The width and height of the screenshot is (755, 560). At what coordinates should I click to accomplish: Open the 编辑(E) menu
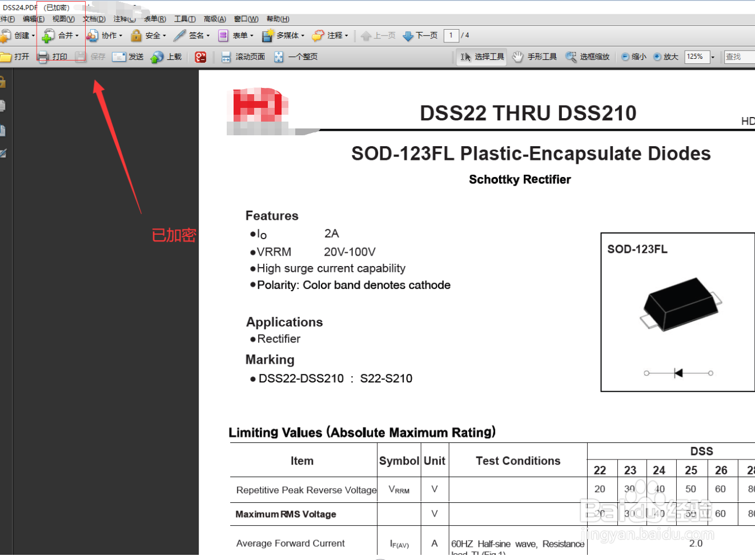tap(34, 19)
